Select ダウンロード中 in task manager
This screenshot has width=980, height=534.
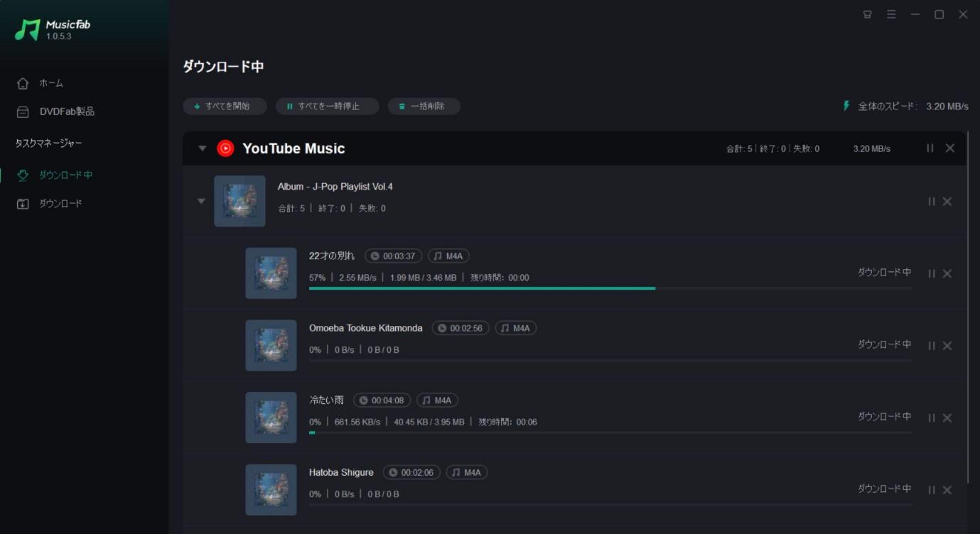[55, 175]
